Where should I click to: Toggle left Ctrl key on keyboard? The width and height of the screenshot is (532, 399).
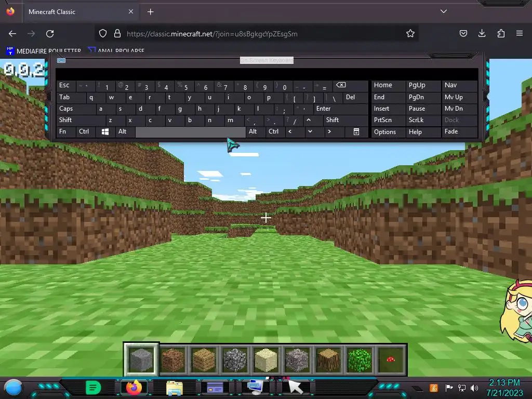86,131
